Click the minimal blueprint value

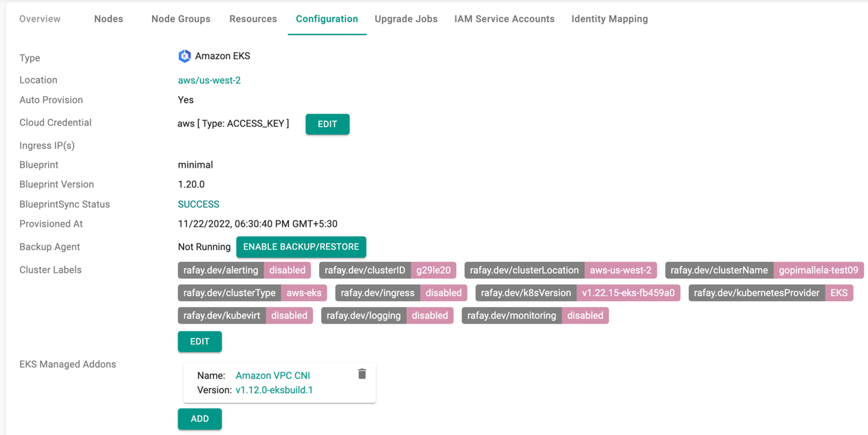[x=195, y=165]
